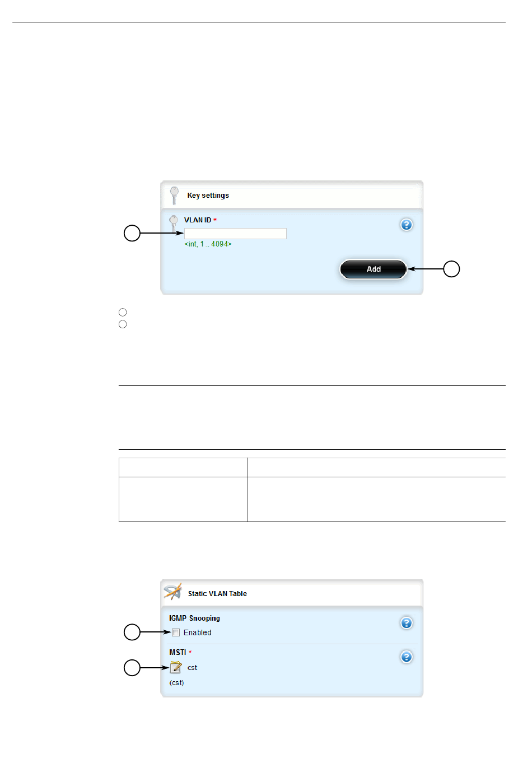Click the cst value next to MSTI
Viewport: 532px width, 777px height.
pos(192,668)
